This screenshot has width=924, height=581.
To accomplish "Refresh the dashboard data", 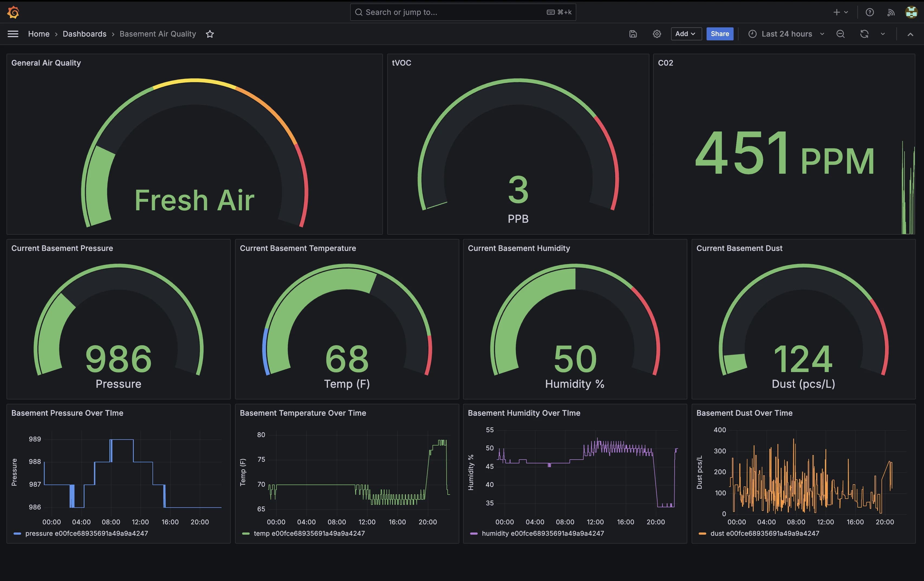I will (864, 34).
